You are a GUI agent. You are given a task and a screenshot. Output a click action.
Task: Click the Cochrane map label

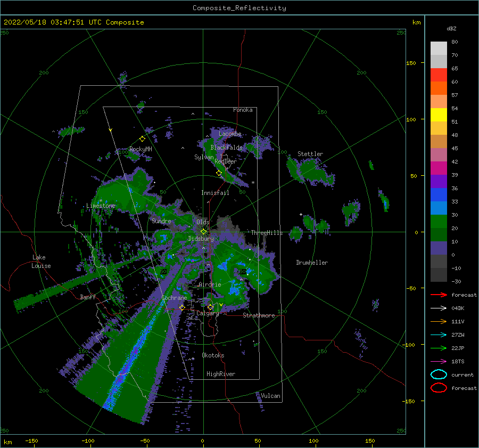click(174, 298)
